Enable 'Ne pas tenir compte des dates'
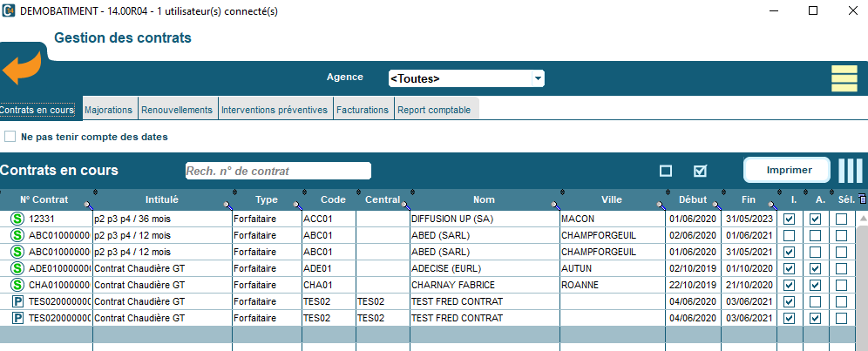The width and height of the screenshot is (868, 351). (10, 137)
